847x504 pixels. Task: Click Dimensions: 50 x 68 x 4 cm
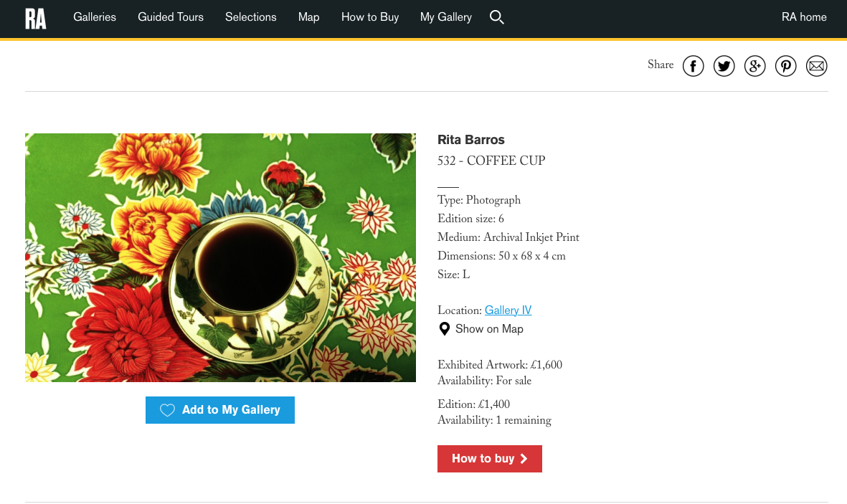point(501,256)
